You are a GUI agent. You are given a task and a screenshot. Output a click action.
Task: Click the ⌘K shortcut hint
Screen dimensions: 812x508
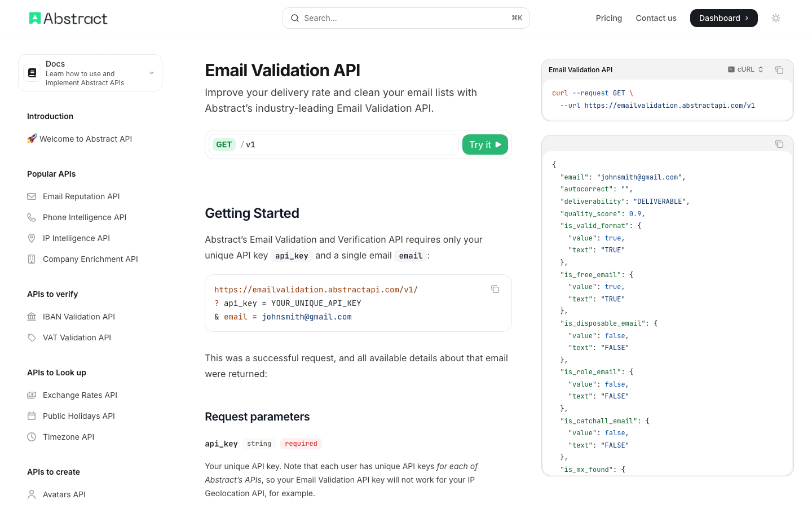pos(517,18)
